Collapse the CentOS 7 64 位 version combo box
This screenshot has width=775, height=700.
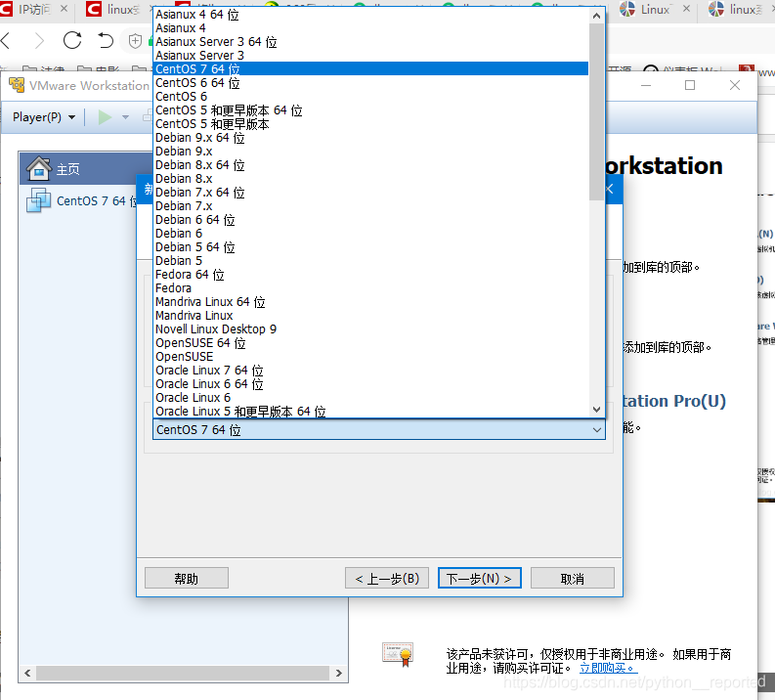tap(597, 430)
